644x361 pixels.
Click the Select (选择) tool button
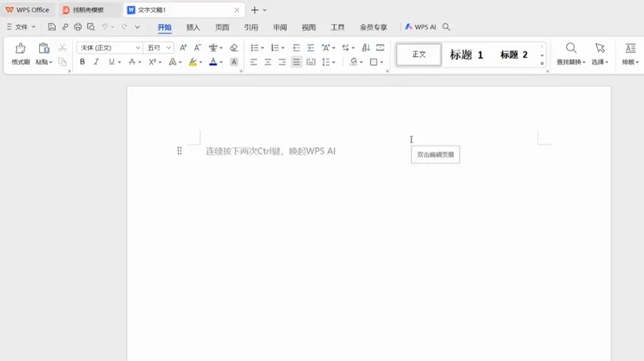(600, 54)
